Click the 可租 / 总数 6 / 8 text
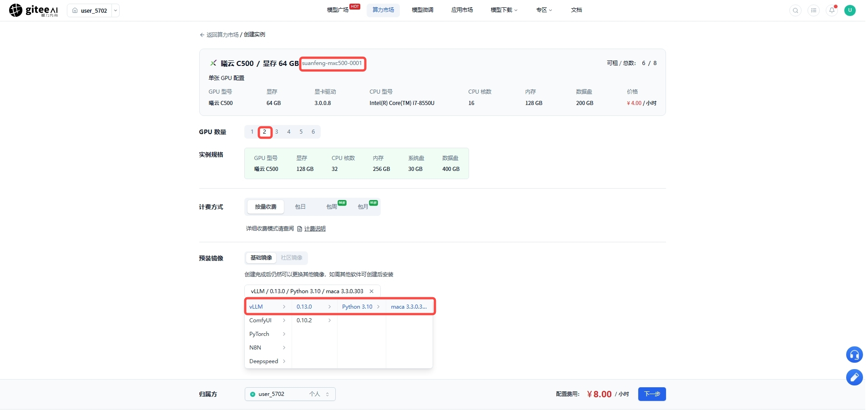Screen dimensions: 868x415 coord(631,63)
